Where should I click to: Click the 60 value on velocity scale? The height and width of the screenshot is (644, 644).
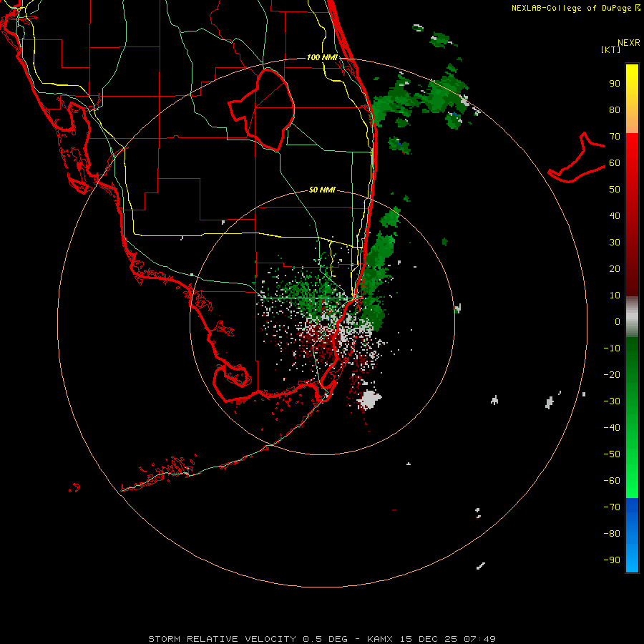[x=615, y=162]
